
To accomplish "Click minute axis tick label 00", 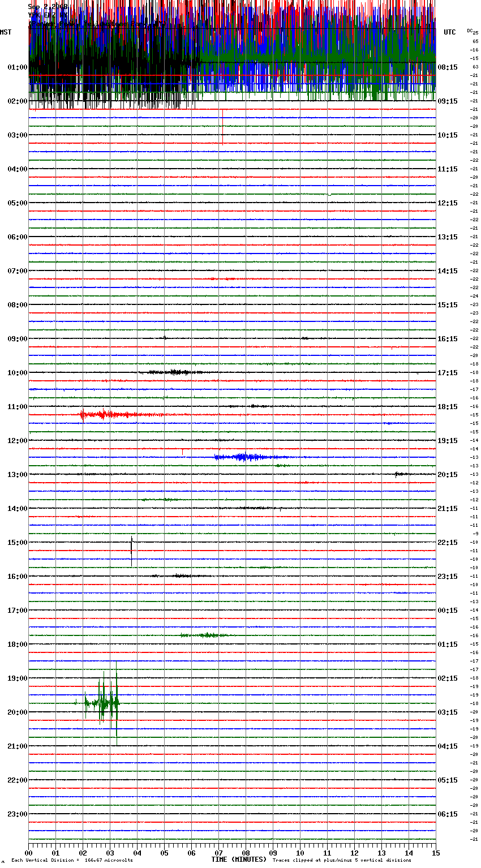I will point(29,853).
